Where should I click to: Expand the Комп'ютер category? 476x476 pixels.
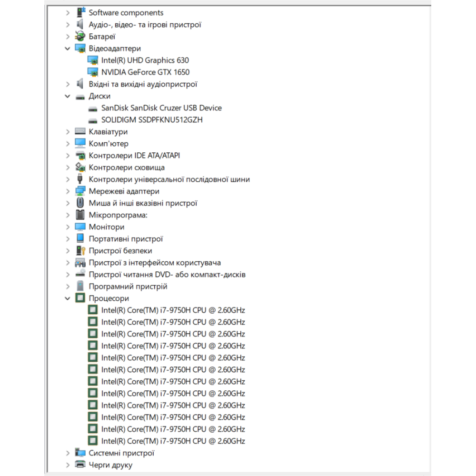(x=68, y=144)
